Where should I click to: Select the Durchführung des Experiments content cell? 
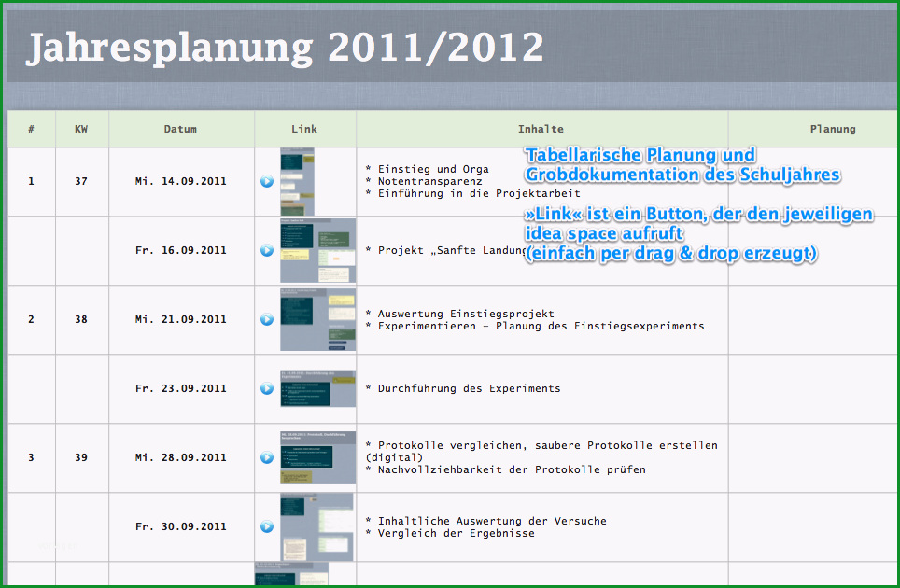point(541,388)
